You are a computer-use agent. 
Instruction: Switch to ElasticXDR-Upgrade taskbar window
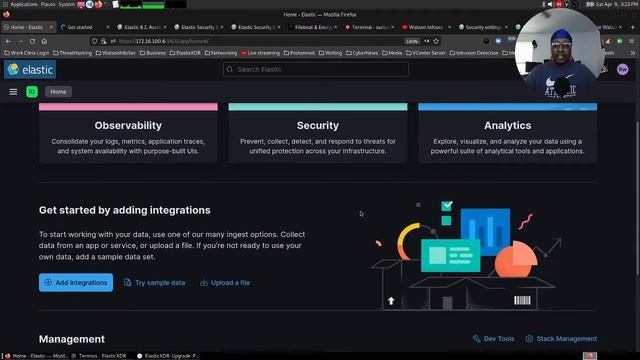pyautogui.click(x=168, y=356)
